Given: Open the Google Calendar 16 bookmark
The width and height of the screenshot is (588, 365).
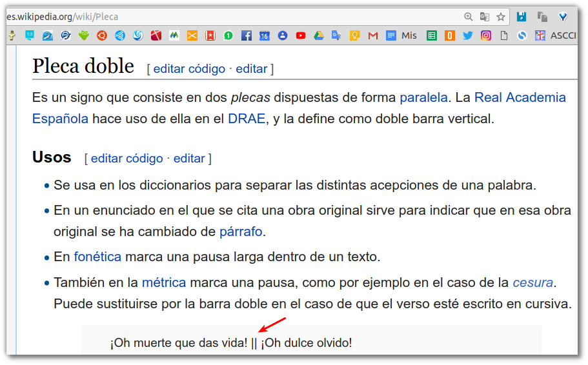Looking at the screenshot, I should pyautogui.click(x=265, y=35).
